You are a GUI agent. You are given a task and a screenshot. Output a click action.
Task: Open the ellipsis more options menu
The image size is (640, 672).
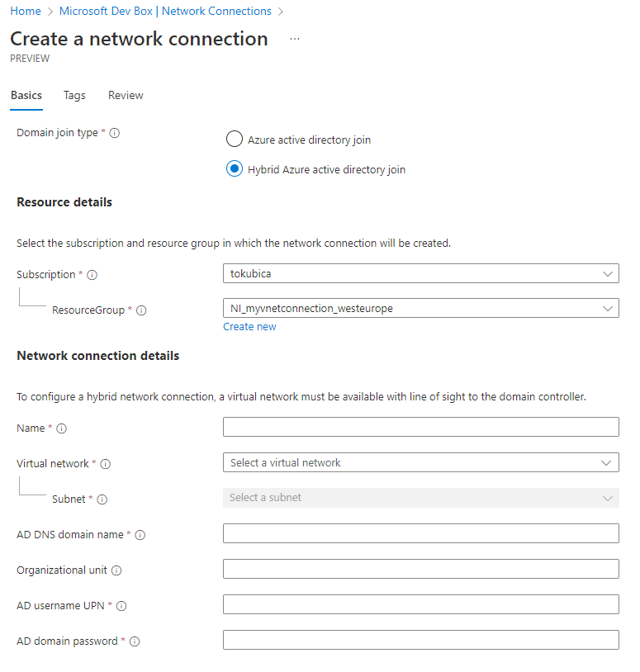click(295, 39)
